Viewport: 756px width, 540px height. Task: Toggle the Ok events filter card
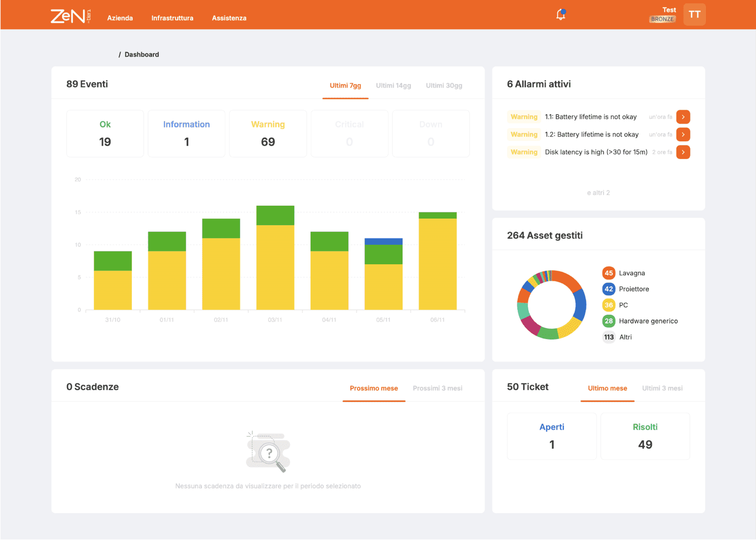(105, 133)
